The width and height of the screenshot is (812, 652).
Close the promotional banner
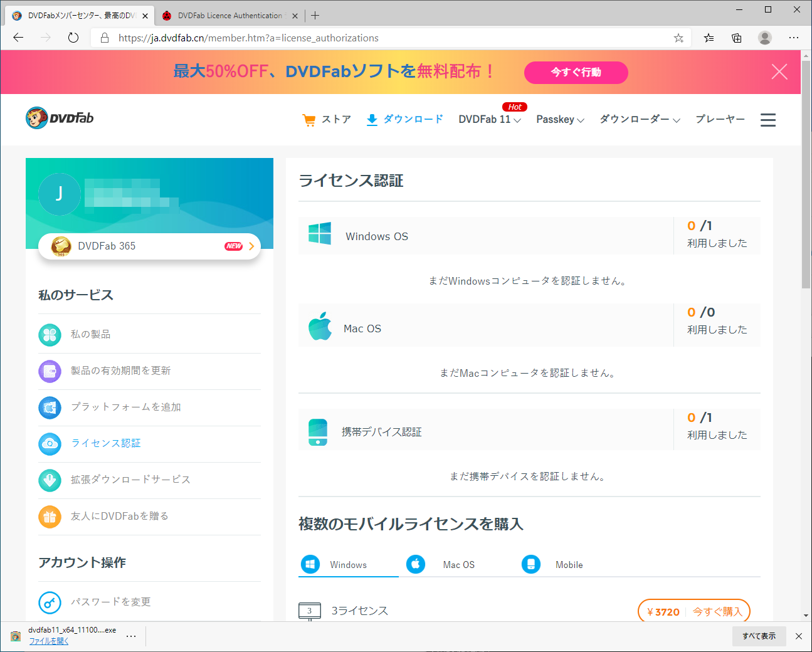pyautogui.click(x=779, y=71)
